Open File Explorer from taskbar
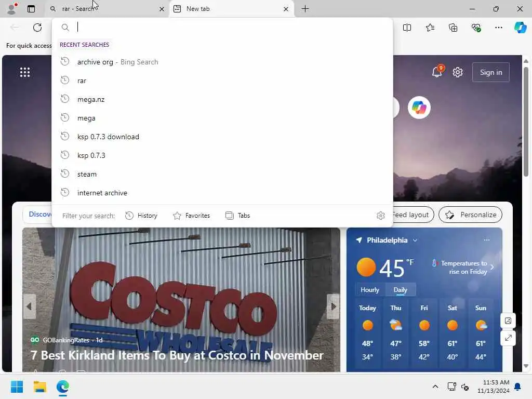 pyautogui.click(x=39, y=387)
